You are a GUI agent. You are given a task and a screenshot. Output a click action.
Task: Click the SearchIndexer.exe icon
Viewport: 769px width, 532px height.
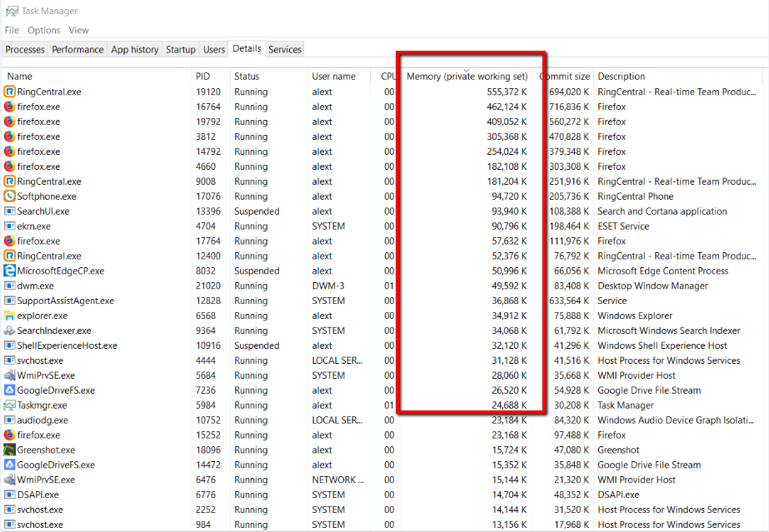click(x=9, y=331)
